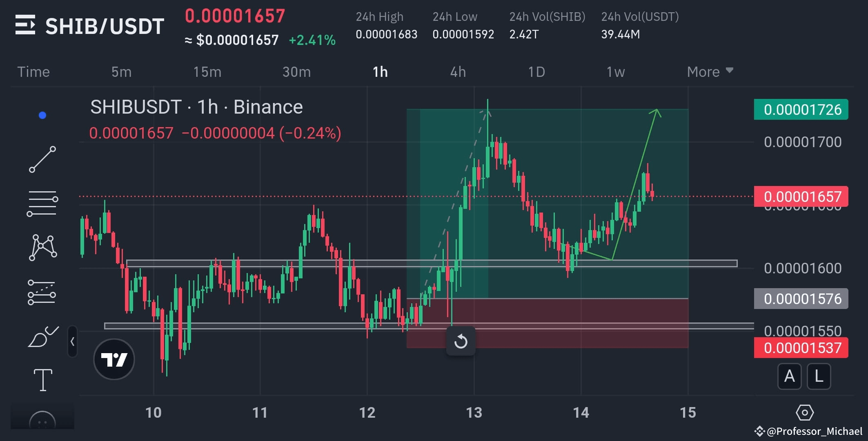Select the XABCD Pattern tool
Screen dimensions: 868x441
[x=42, y=247]
